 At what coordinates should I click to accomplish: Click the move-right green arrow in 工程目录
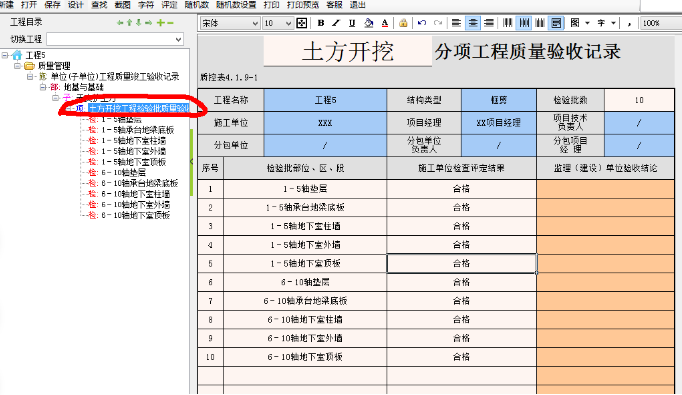pyautogui.click(x=148, y=23)
